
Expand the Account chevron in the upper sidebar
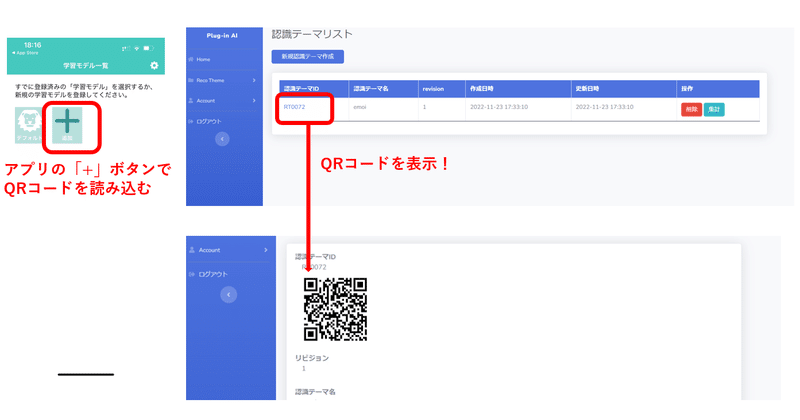(254, 101)
